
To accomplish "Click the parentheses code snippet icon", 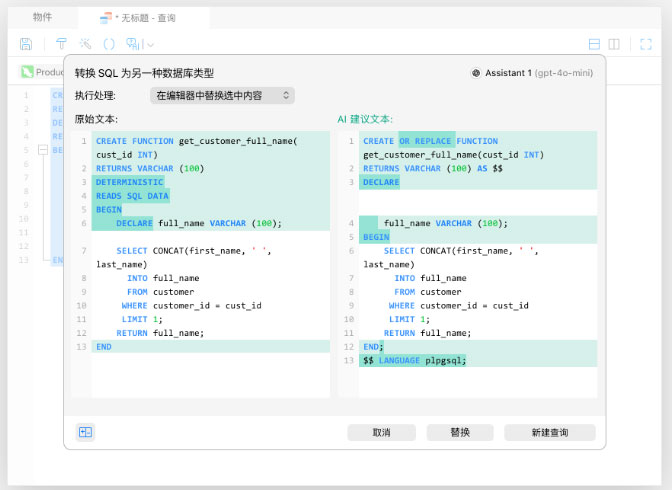I will [x=109, y=44].
